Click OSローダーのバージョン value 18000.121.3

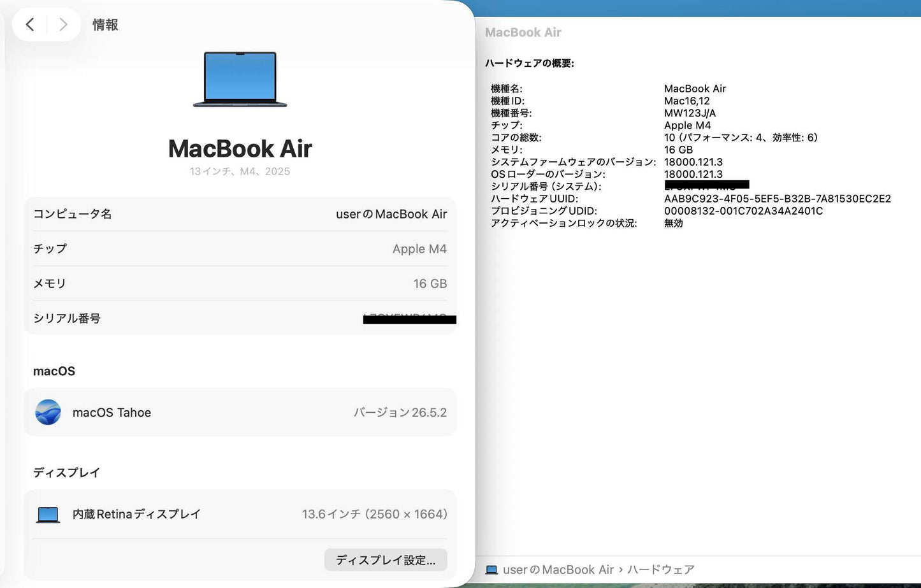coord(693,174)
